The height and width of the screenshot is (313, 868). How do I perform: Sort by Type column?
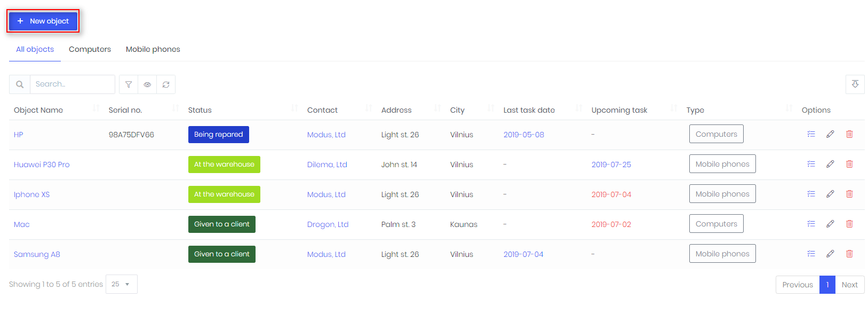point(740,109)
